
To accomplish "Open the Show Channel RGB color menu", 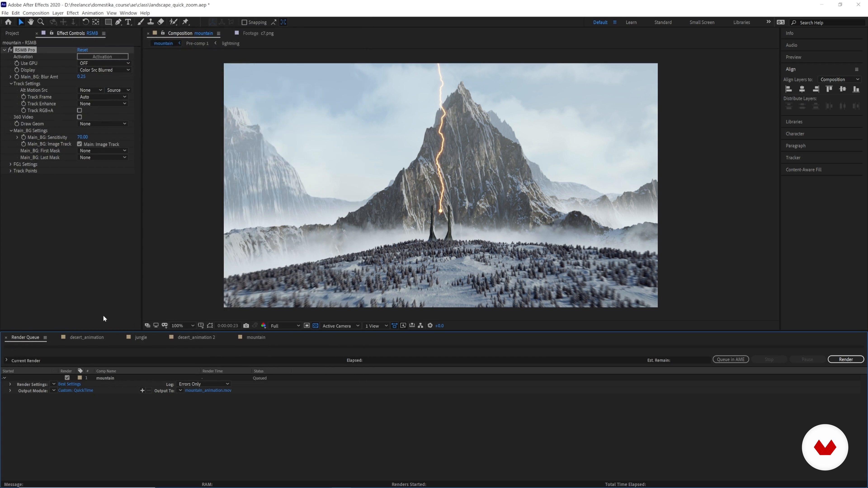I will (x=264, y=326).
